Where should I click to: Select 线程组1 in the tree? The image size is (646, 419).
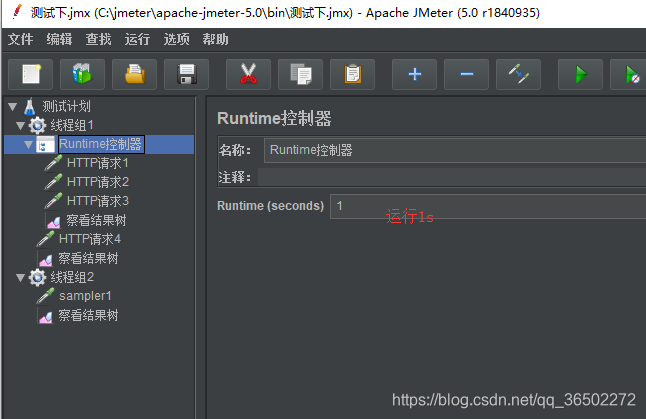[x=72, y=125]
